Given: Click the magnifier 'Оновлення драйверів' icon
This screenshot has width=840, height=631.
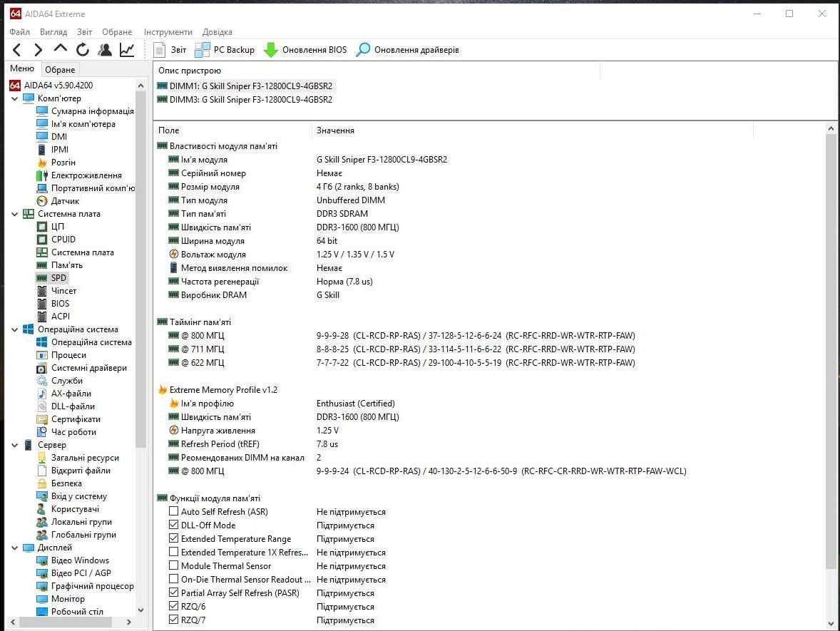Looking at the screenshot, I should coord(363,50).
